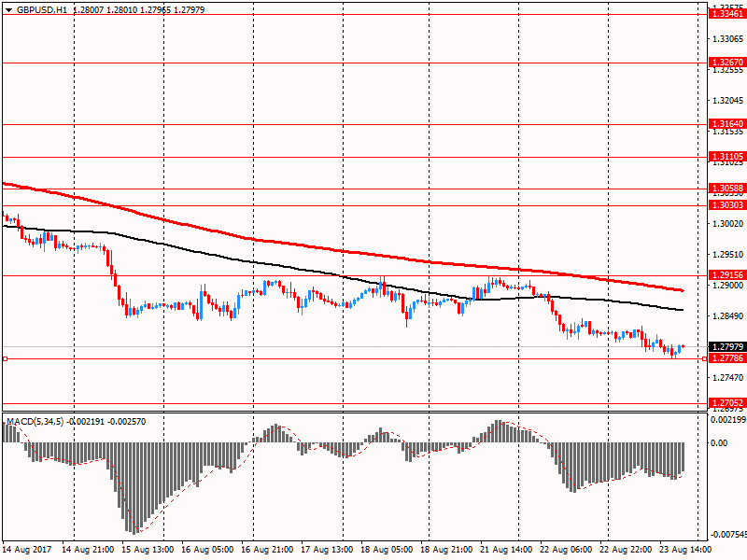747x560 pixels.
Task: Click the 1.28490 price scale value
Action: coord(727,315)
